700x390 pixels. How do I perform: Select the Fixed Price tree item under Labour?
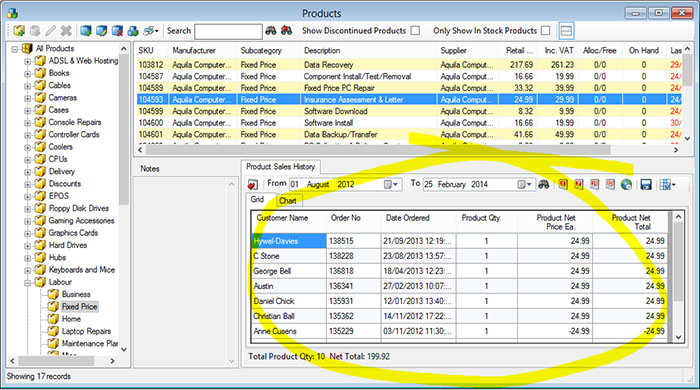tap(79, 307)
